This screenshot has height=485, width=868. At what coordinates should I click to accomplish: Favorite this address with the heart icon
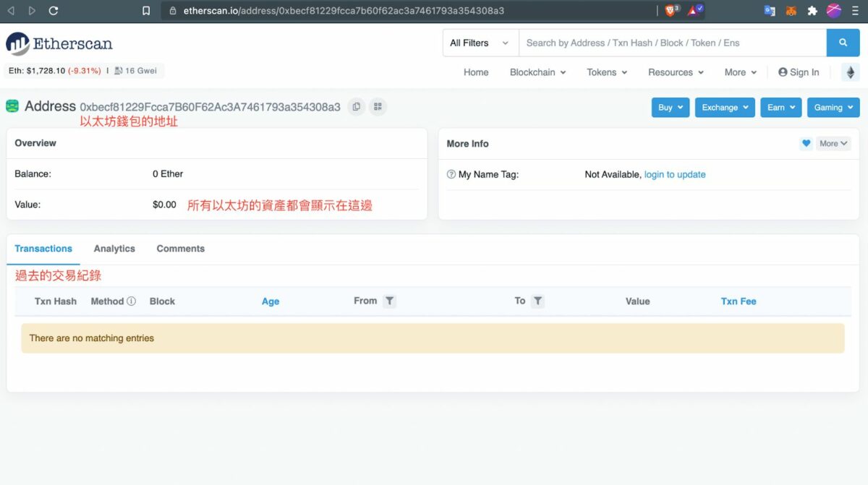point(806,143)
